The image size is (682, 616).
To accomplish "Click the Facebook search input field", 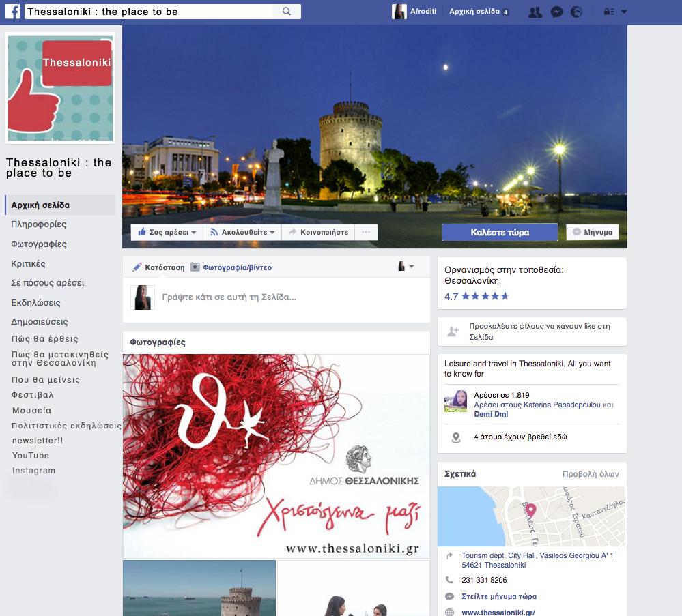I will (148, 12).
